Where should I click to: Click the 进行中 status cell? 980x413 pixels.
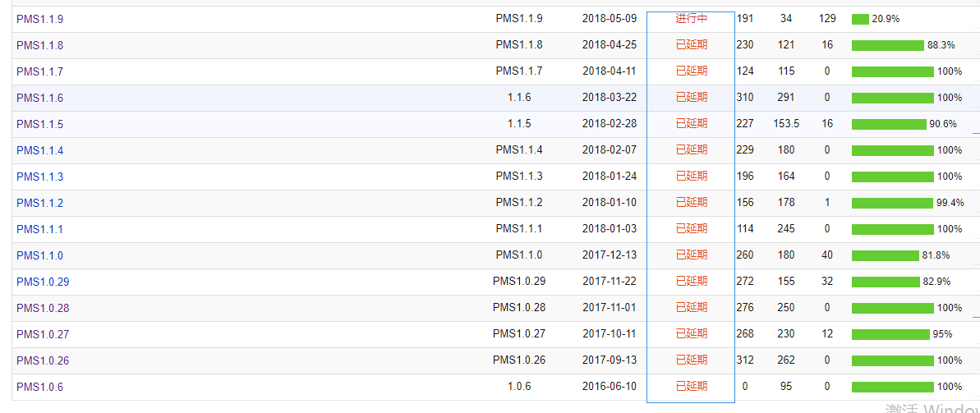click(x=691, y=18)
